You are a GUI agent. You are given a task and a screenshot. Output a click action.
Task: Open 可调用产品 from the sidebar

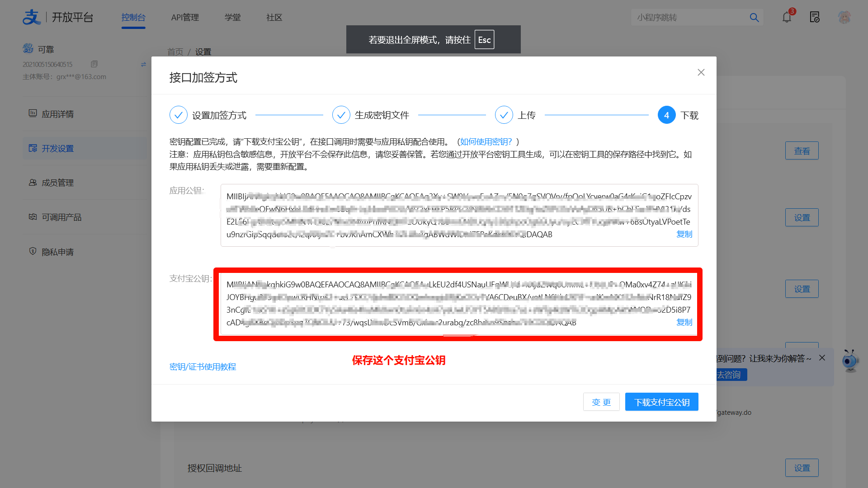coord(61,217)
